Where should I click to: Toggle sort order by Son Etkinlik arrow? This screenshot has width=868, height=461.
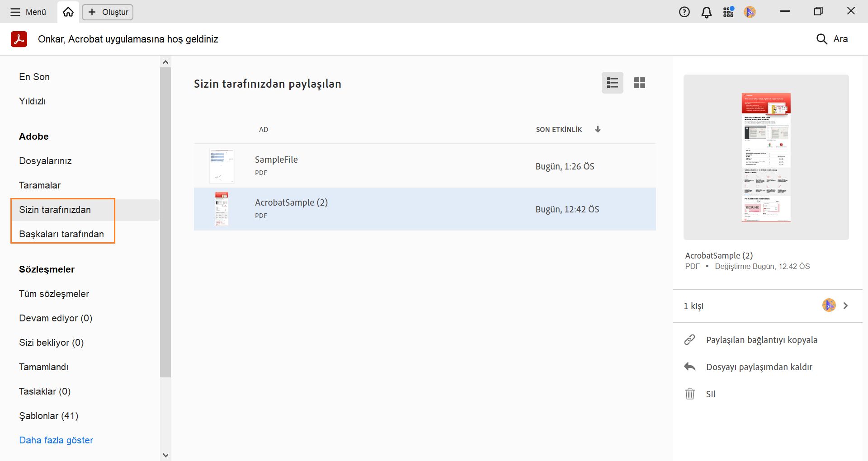598,129
